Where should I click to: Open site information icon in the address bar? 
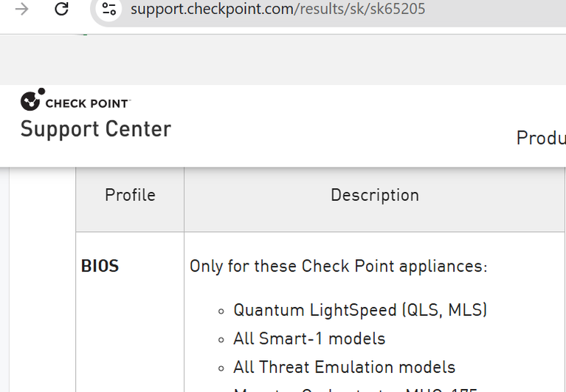109,9
